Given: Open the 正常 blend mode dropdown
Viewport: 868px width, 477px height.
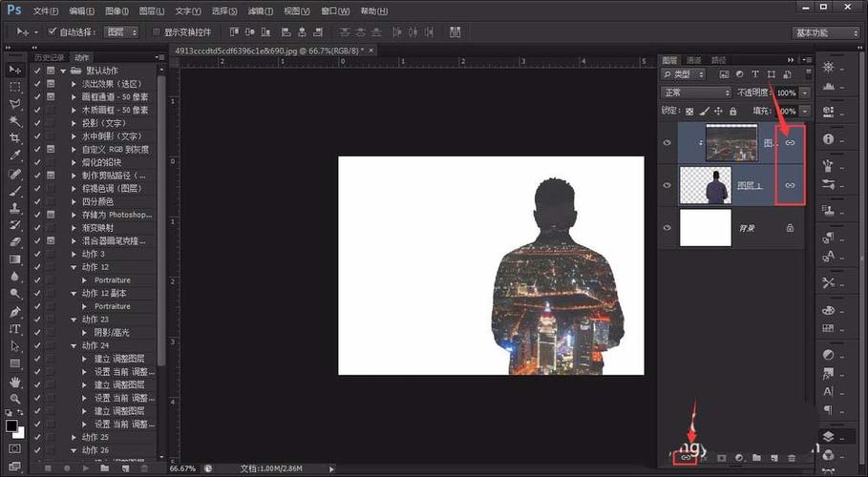Looking at the screenshot, I should click(x=696, y=93).
